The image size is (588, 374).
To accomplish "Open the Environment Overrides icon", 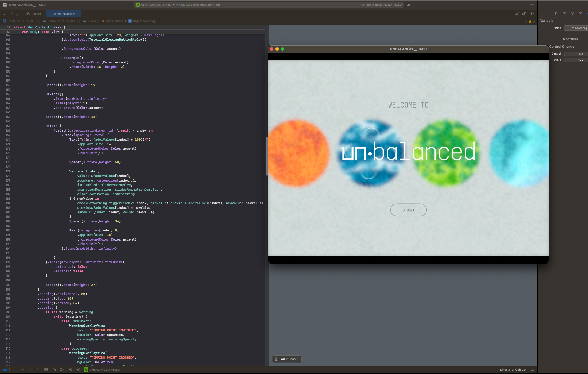I will [x=70, y=370].
